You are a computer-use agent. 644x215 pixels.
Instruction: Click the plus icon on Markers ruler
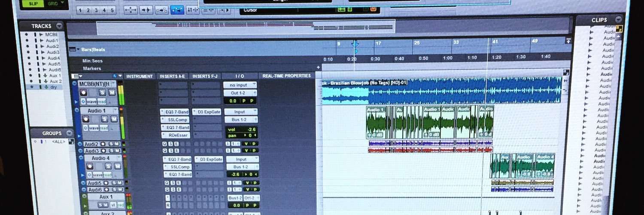point(318,67)
